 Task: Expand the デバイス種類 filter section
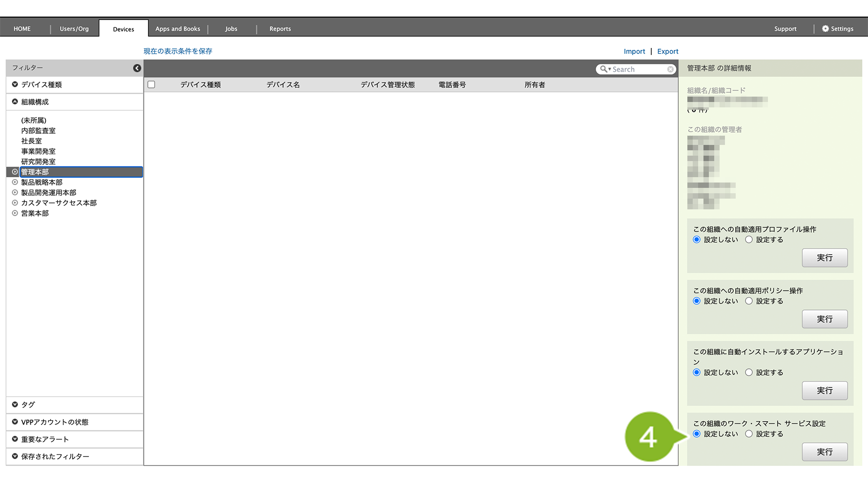click(x=15, y=84)
